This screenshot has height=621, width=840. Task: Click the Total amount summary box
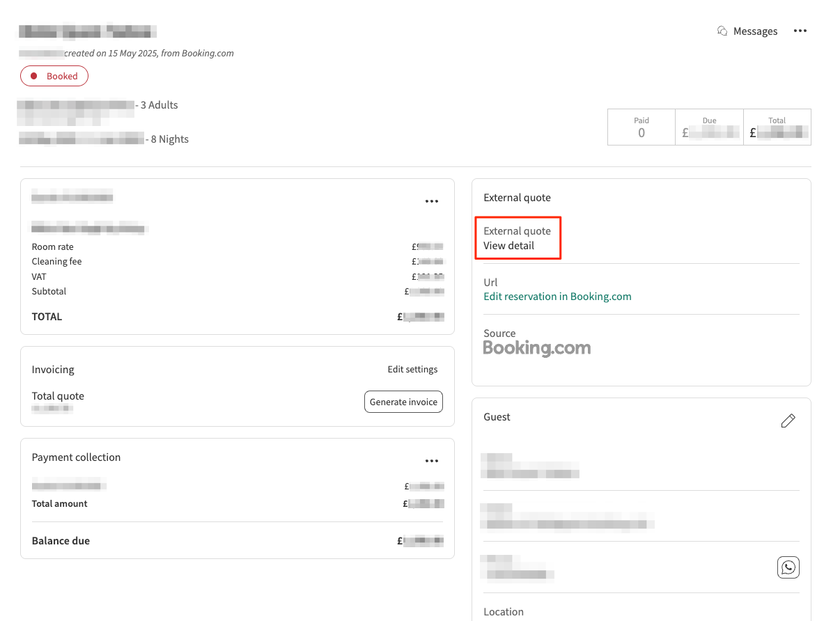(777, 127)
